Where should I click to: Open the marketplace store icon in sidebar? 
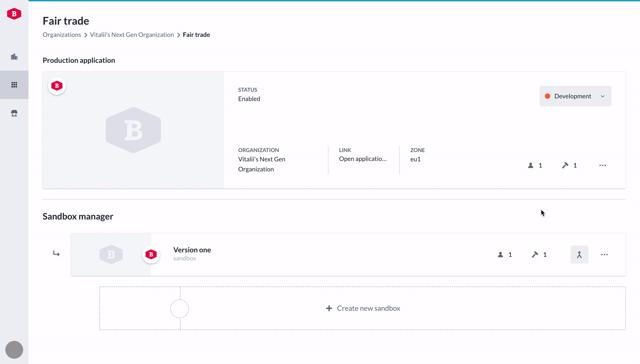pos(14,113)
